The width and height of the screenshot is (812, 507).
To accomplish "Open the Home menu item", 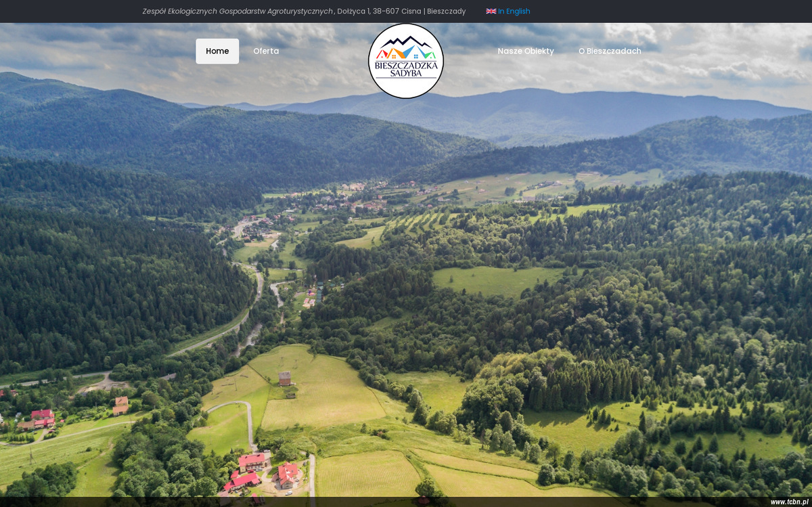I will coord(217,51).
